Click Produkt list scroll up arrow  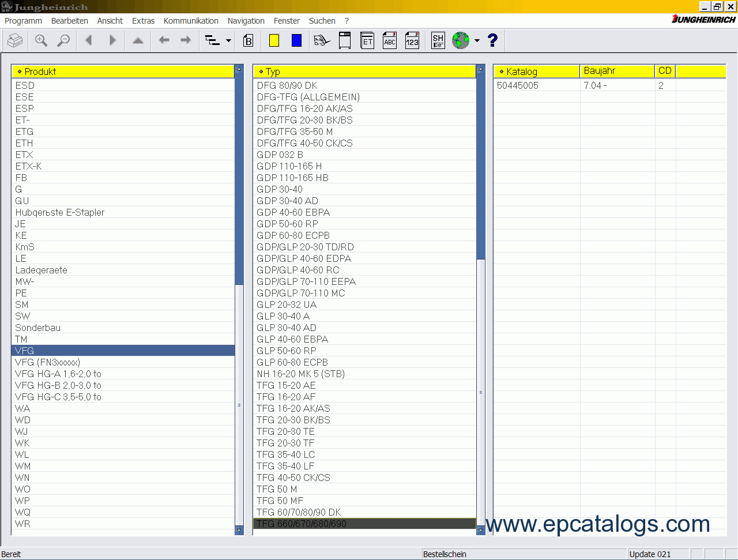tap(239, 69)
